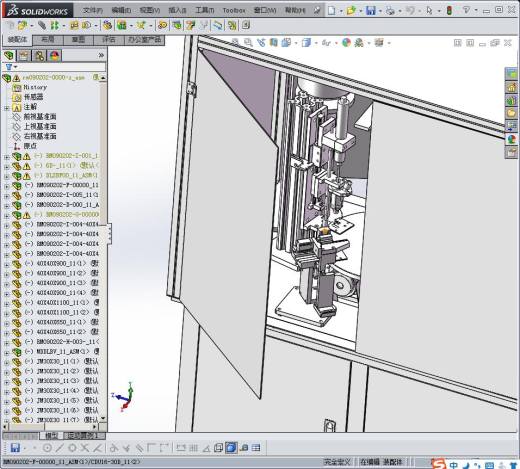The image size is (520, 469).
Task: Toggle the Sogou 中 input mode indicator
Action: tap(454, 464)
